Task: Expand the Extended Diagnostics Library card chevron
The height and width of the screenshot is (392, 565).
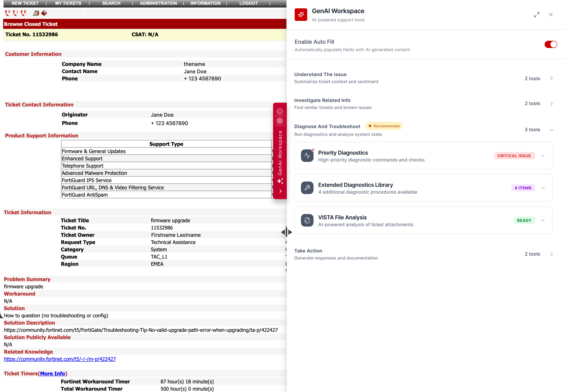Action: [543, 188]
